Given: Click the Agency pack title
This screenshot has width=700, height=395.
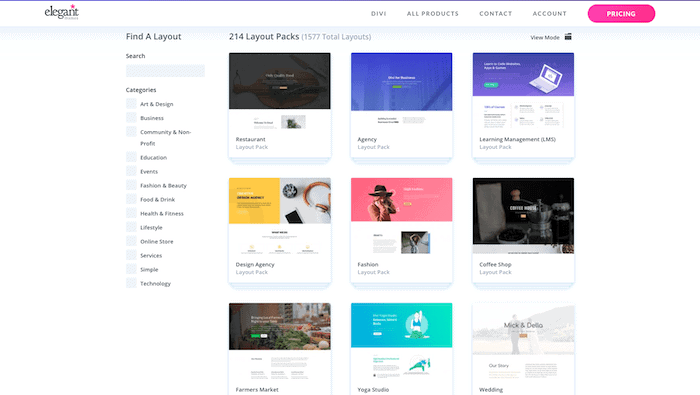Looking at the screenshot, I should 367,139.
